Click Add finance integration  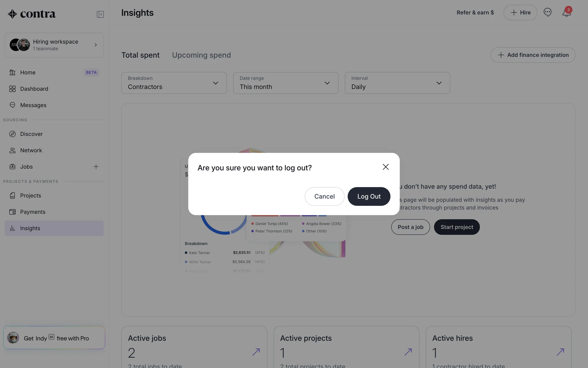(533, 55)
